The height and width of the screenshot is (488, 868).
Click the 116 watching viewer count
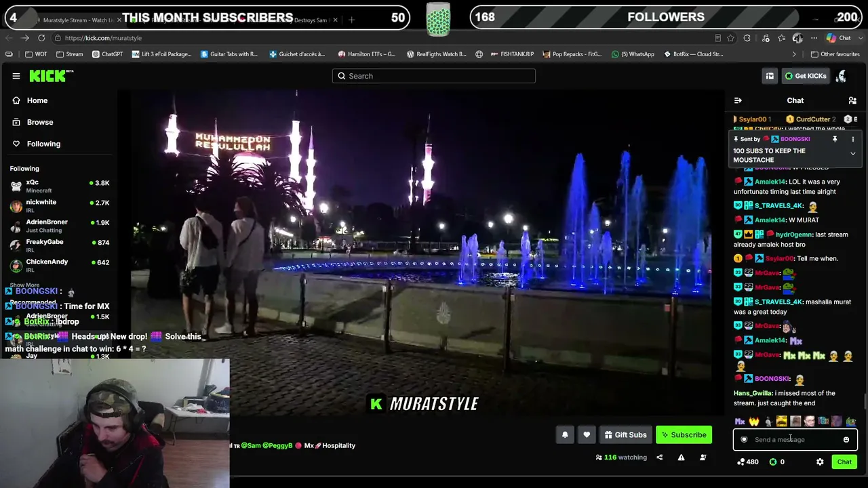(x=621, y=457)
